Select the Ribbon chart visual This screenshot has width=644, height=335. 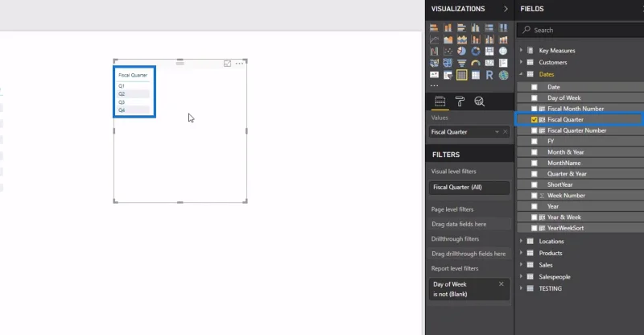tap(503, 39)
